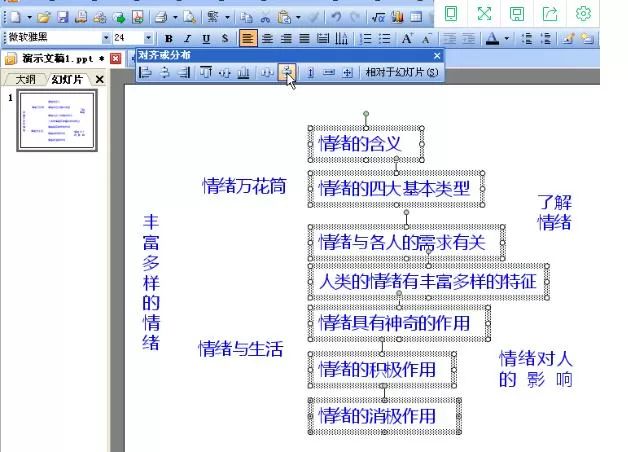Open the green settings gear icon
Screen dimensions: 628x452
click(583, 14)
